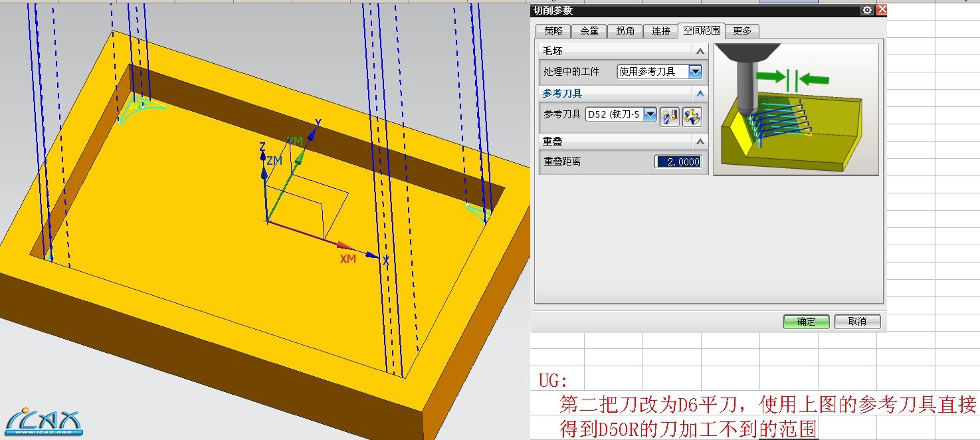Open the dialog settings gear icon
Screen dimensions: 980x440
[867, 10]
